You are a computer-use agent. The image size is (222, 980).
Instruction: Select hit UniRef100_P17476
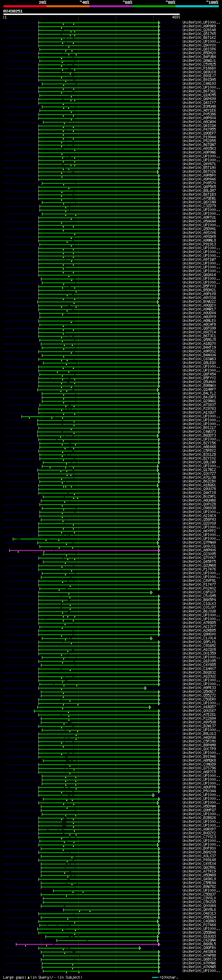pyautogui.click(x=199, y=569)
